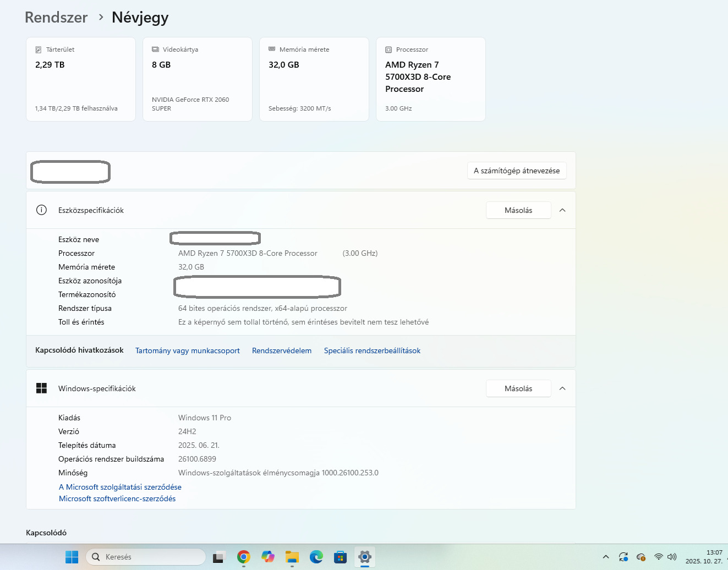The image size is (728, 570).
Task: Select the processor value text AMD Ryzen 7 5700X3D
Action: click(x=248, y=253)
